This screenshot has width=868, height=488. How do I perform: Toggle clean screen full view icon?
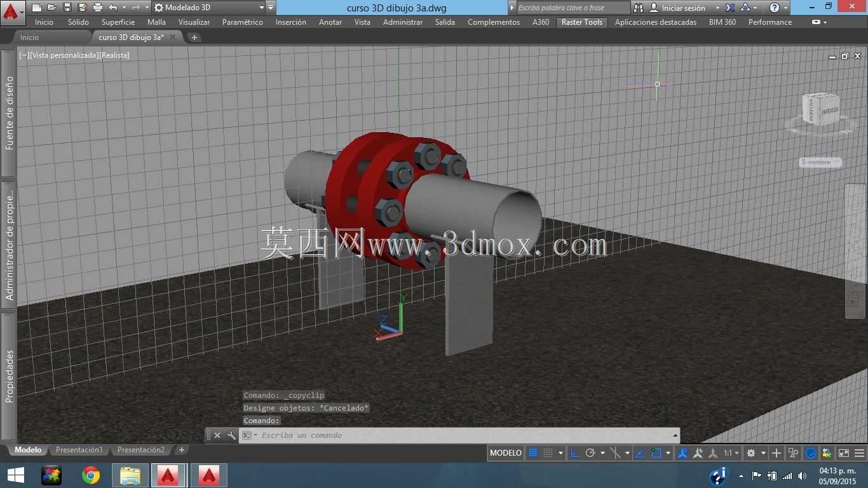(843, 453)
